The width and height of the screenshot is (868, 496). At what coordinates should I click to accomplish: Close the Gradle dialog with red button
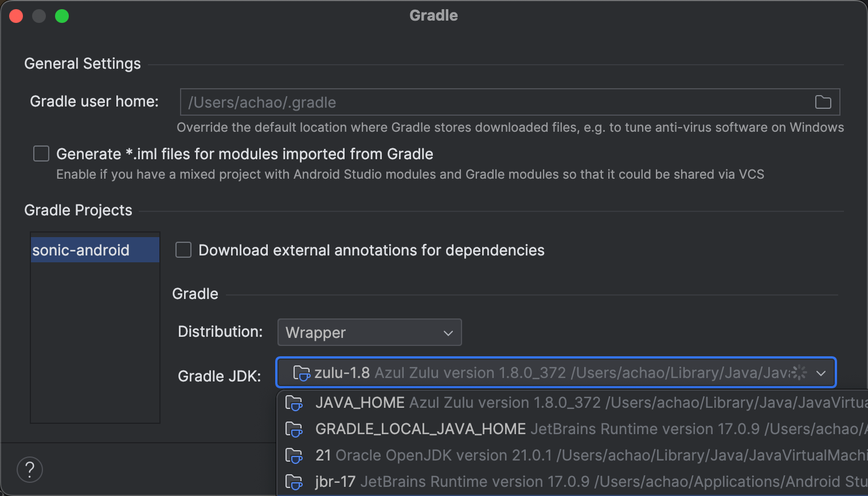[16, 16]
